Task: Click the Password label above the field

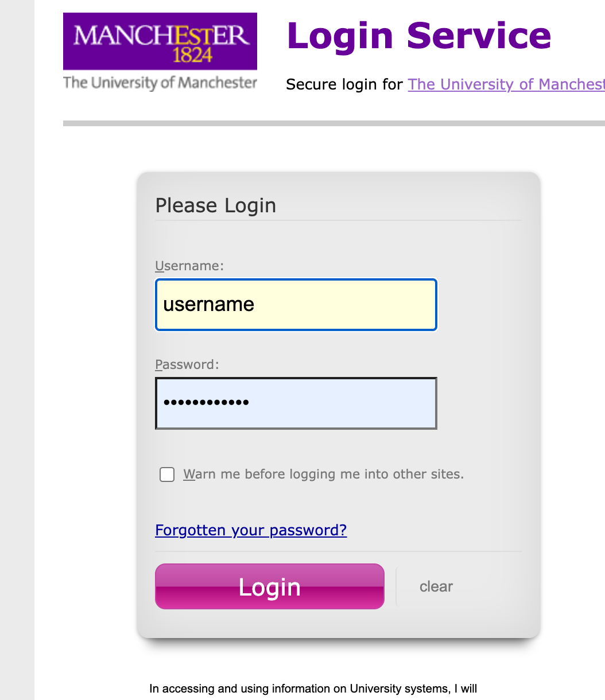Action: (187, 364)
